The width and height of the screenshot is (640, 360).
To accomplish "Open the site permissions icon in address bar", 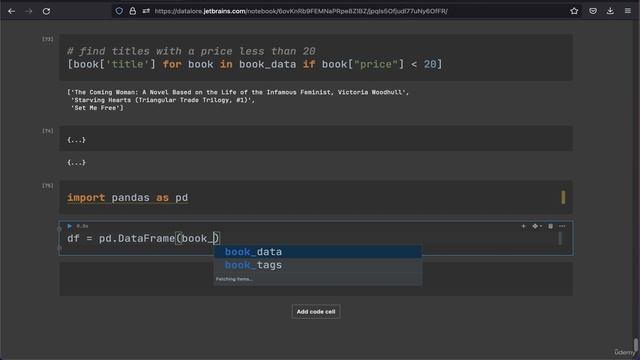I will point(146,11).
